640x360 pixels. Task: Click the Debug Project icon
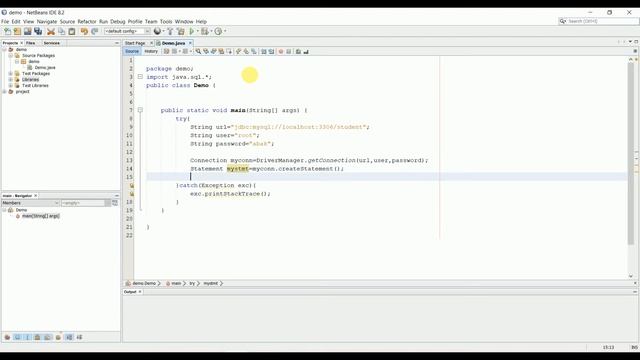click(x=204, y=31)
